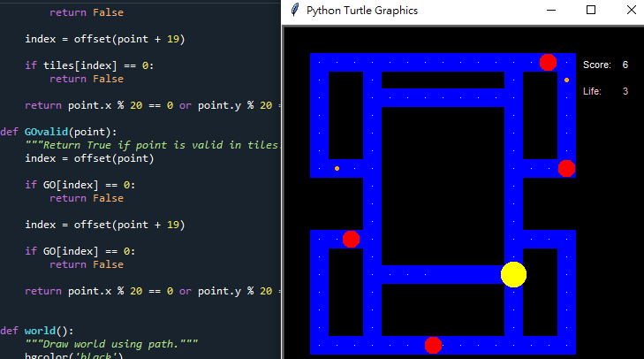This screenshot has width=644, height=359.
Task: Click the orange power pellet on left corridor
Action: point(337,169)
